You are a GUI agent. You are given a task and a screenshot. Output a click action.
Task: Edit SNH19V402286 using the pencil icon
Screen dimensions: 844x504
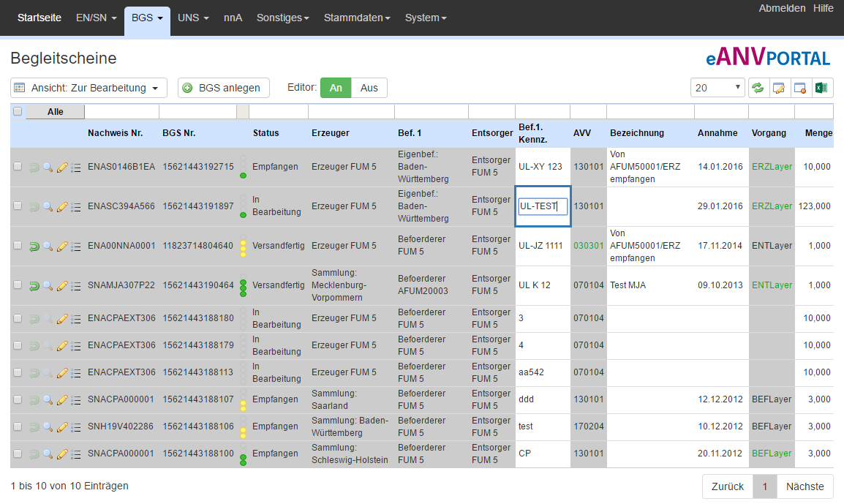(62, 427)
